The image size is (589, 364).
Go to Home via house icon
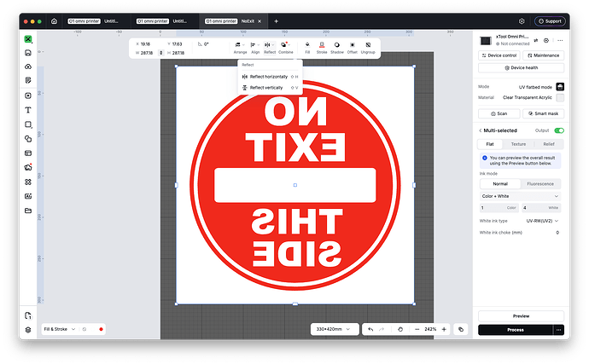pyautogui.click(x=54, y=21)
